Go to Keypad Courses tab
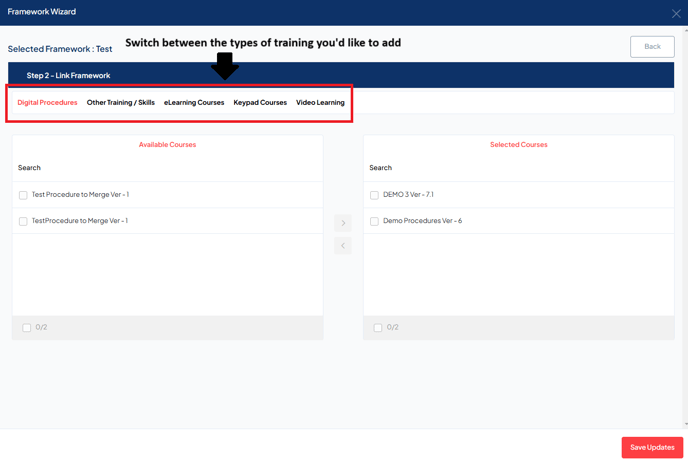688x462 pixels. click(x=260, y=102)
